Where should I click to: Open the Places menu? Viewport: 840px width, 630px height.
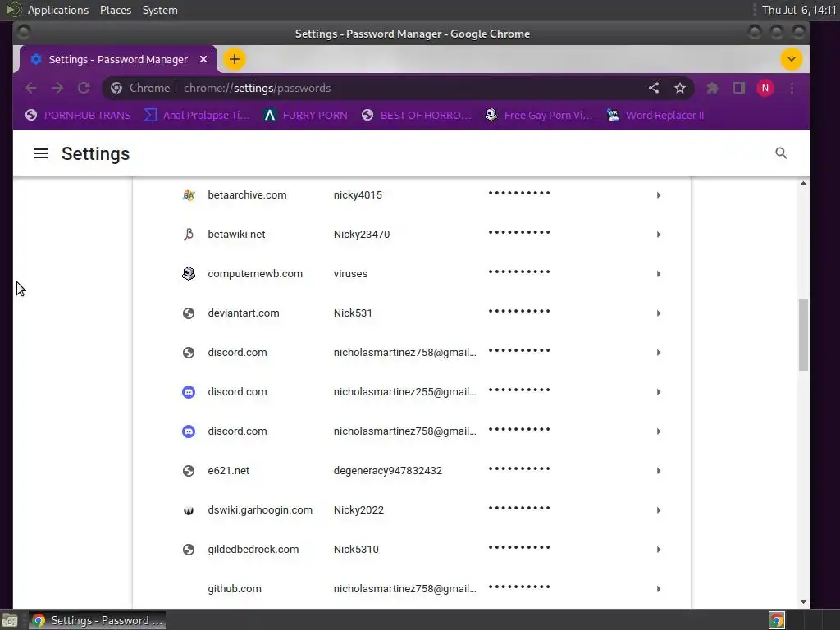tap(115, 10)
